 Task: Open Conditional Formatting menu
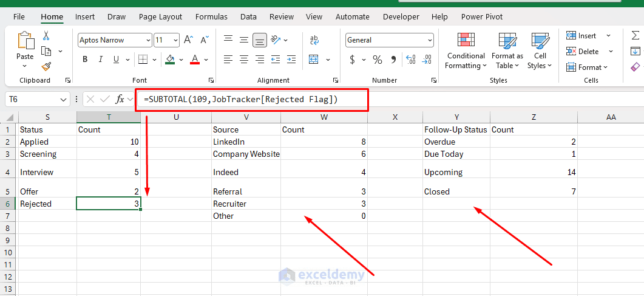pyautogui.click(x=466, y=51)
